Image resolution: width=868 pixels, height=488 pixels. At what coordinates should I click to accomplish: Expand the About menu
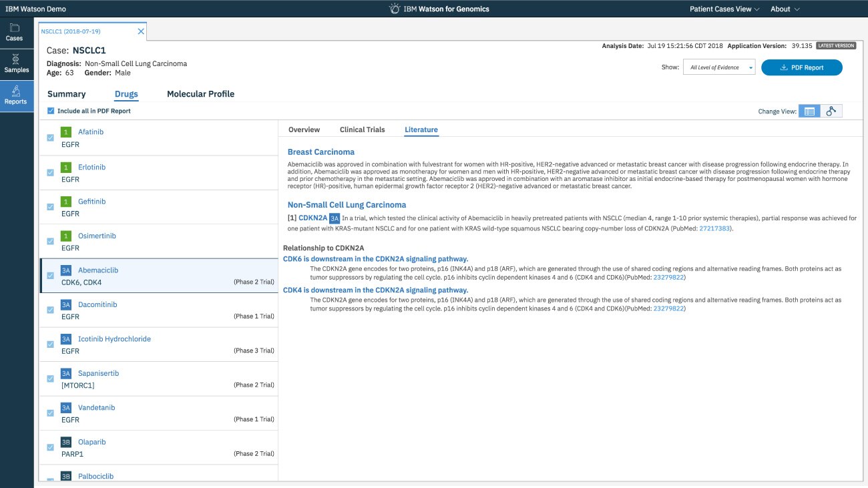click(785, 9)
